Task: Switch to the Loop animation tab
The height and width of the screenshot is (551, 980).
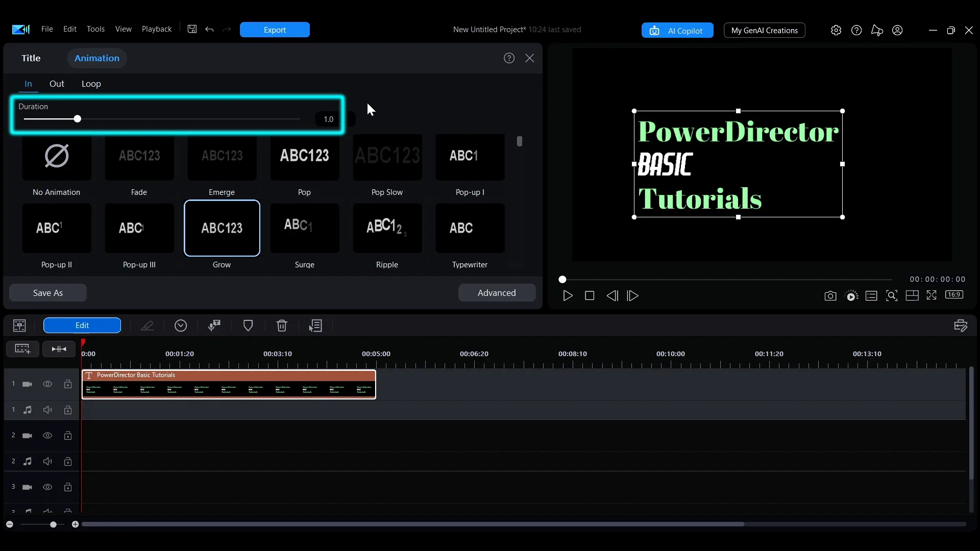Action: [x=91, y=84]
